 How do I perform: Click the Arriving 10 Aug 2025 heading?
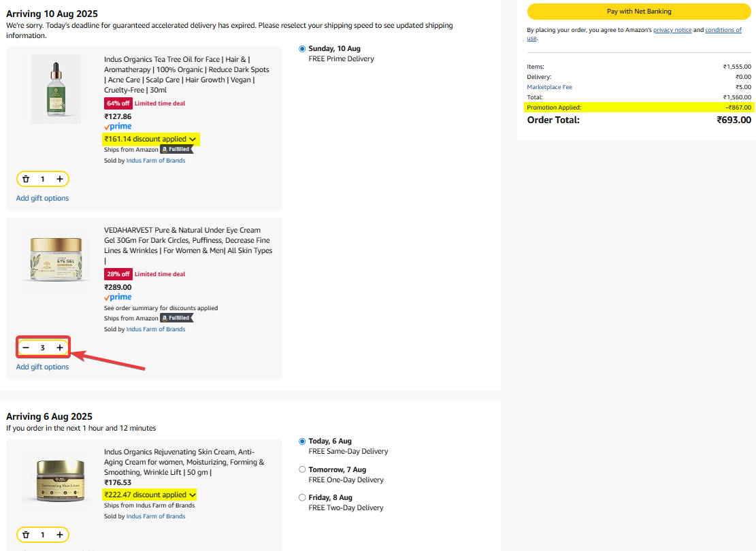click(52, 14)
